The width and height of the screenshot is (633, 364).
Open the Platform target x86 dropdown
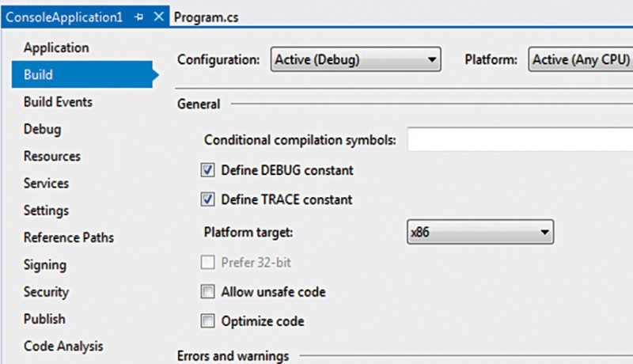pos(479,233)
